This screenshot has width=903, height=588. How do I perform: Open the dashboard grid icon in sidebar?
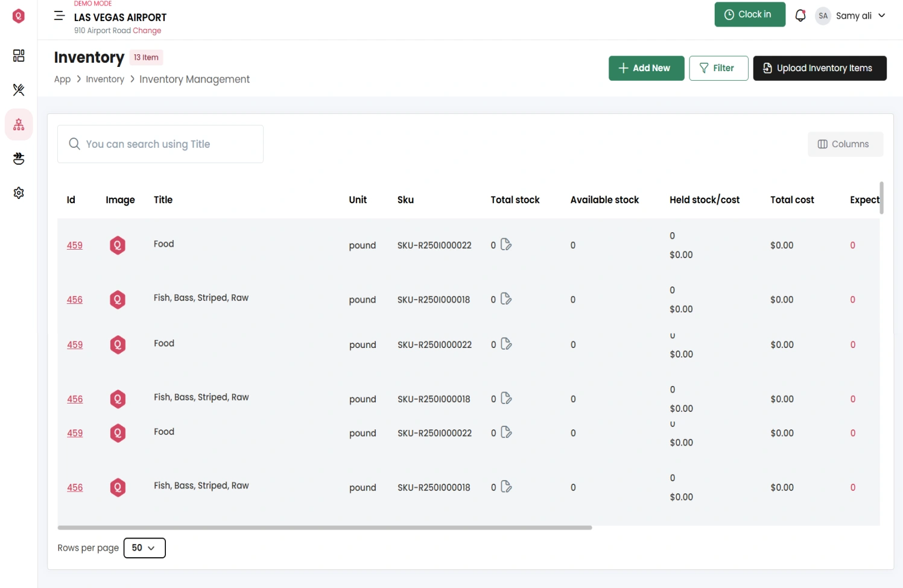tap(19, 55)
